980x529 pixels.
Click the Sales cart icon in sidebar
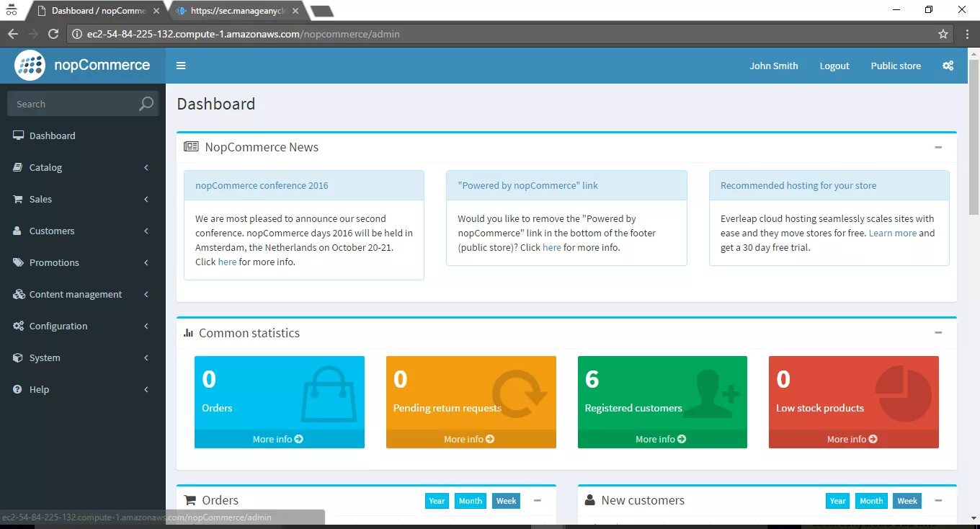[x=17, y=199]
